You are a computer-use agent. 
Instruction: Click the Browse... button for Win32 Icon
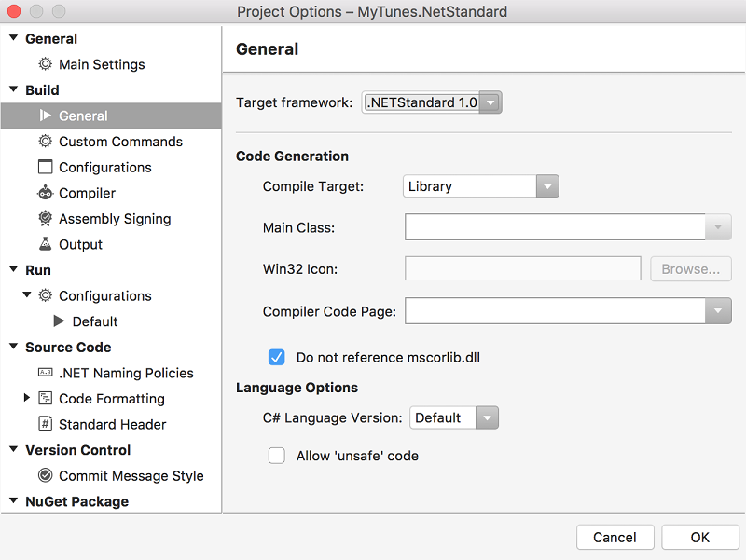tap(690, 269)
